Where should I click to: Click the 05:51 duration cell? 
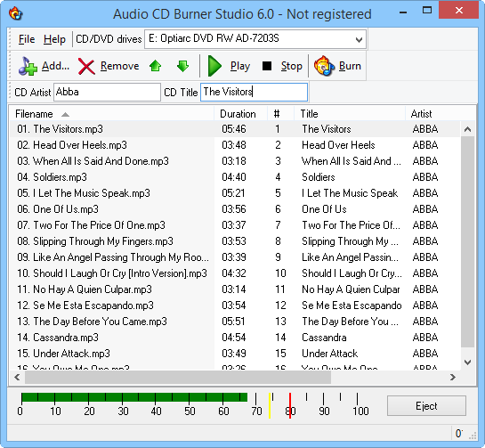click(233, 322)
